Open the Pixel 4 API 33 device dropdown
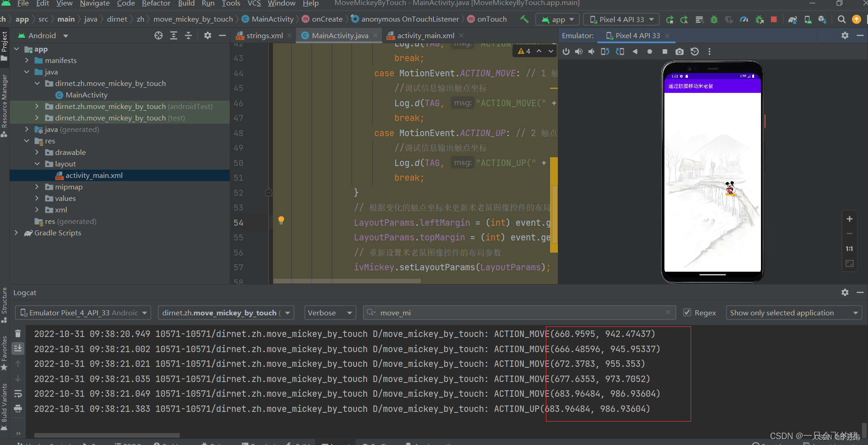Viewport: 868px width, 445px height. (x=622, y=19)
